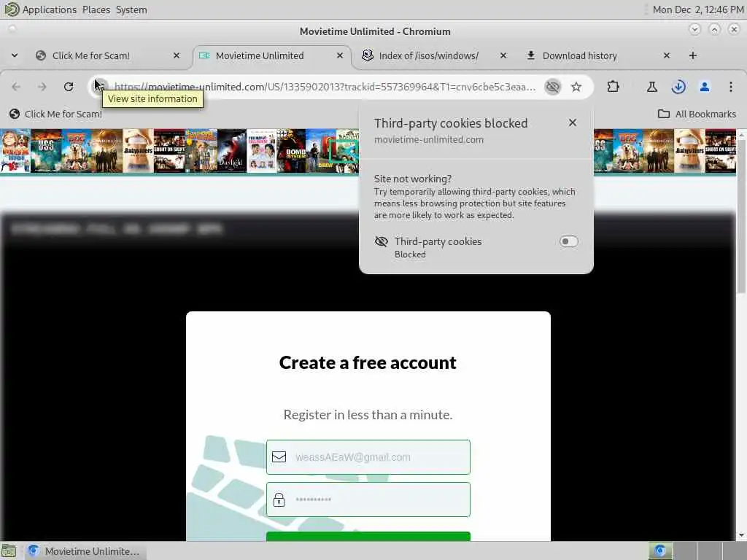Close the Click Me for Scam! tab
The height and width of the screenshot is (560, 747).
[177, 55]
